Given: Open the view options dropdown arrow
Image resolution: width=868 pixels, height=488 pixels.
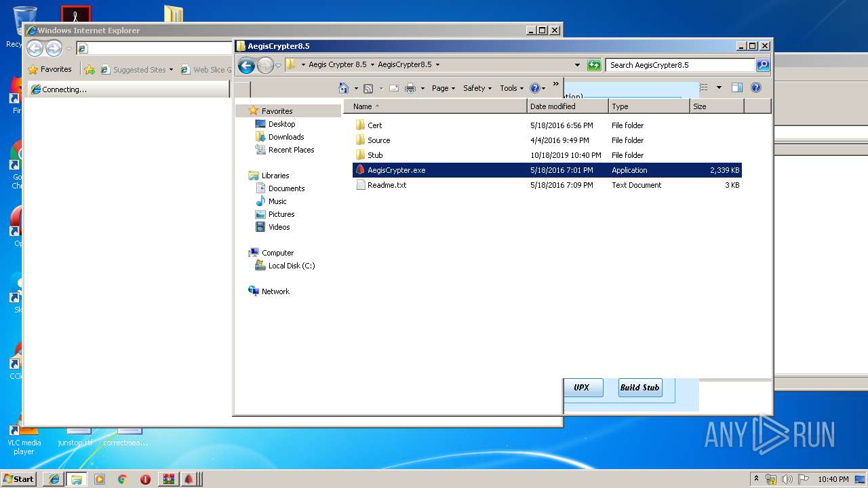Looking at the screenshot, I should click(x=719, y=87).
